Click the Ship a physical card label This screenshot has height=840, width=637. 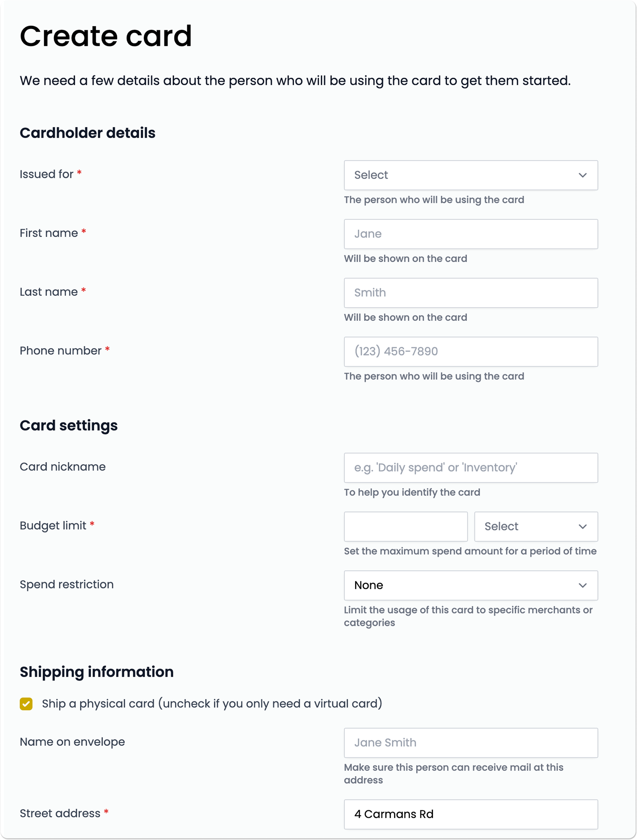(x=212, y=704)
